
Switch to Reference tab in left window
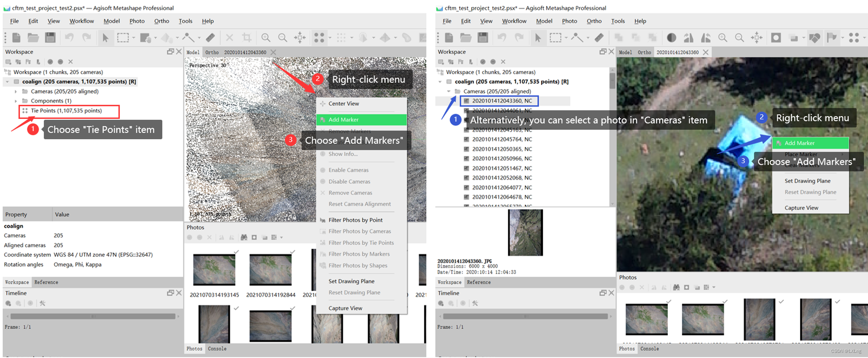coord(46,282)
